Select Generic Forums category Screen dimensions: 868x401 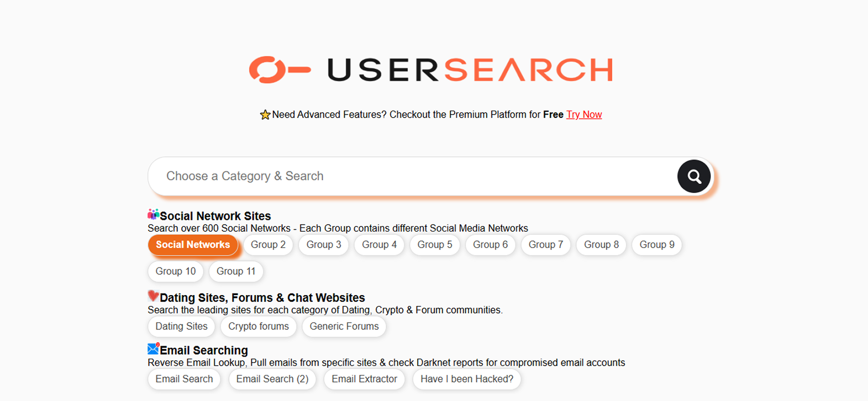(x=344, y=327)
